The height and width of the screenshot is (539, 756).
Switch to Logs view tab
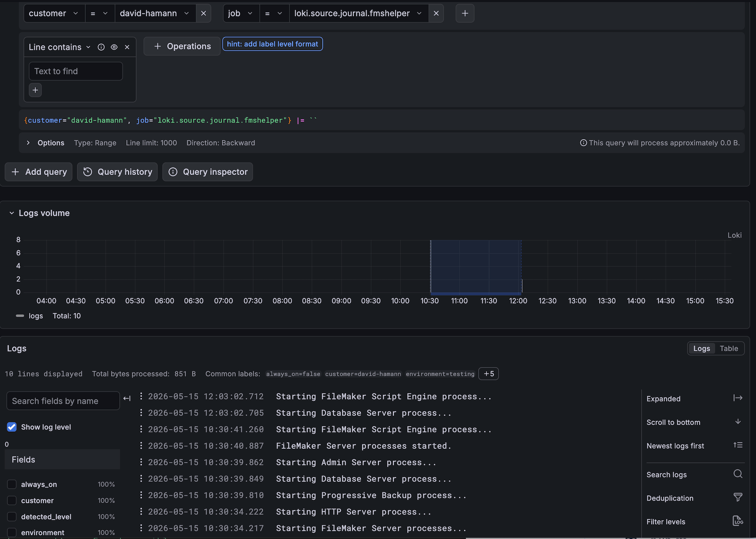(x=702, y=348)
